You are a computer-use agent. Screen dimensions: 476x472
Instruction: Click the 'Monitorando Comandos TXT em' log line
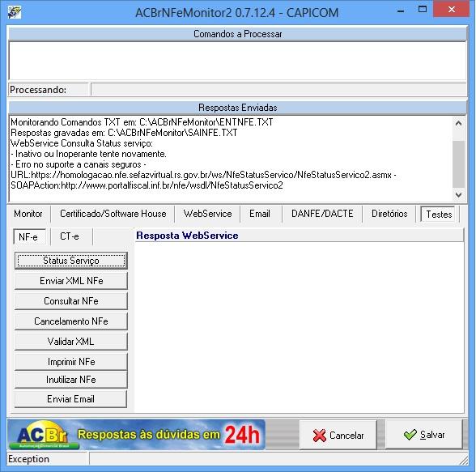point(142,122)
